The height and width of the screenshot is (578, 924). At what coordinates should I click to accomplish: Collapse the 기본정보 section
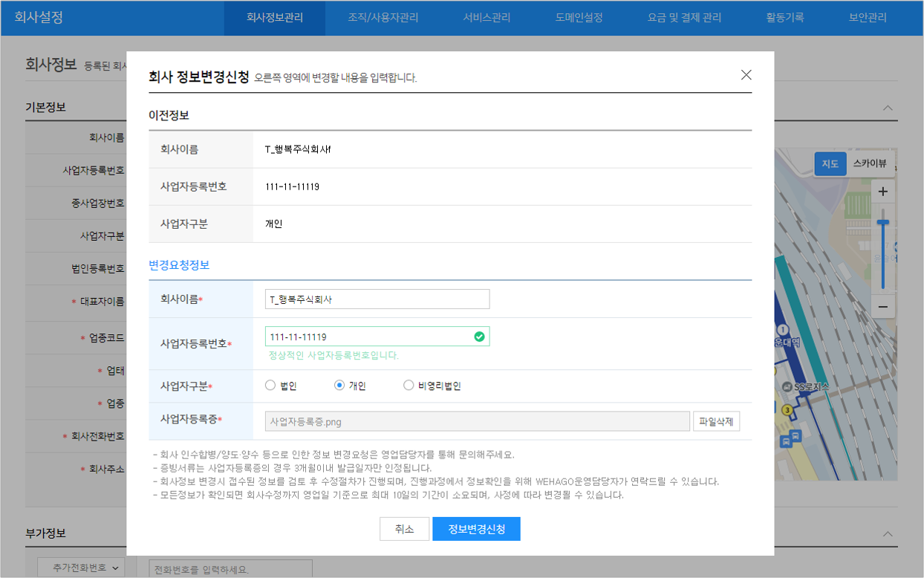887,108
